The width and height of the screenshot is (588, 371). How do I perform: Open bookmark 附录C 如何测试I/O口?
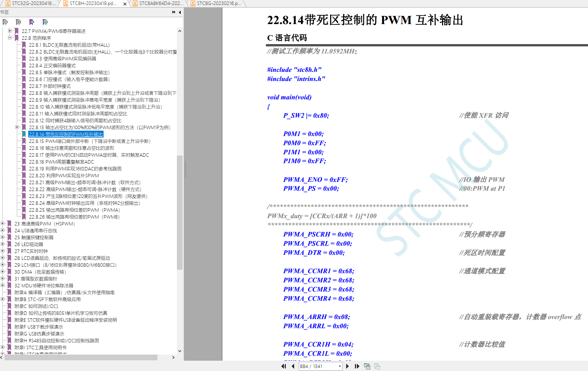(36, 306)
